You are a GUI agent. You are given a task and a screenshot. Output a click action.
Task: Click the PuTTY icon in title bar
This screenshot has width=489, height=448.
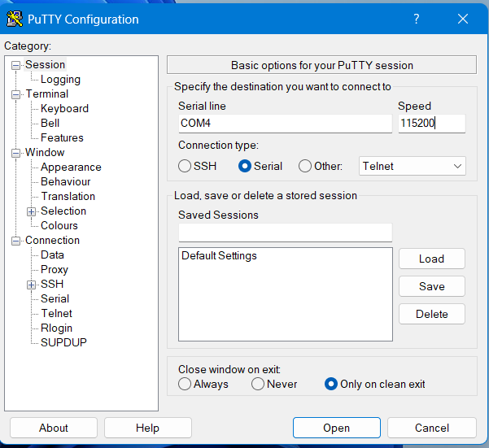point(14,19)
